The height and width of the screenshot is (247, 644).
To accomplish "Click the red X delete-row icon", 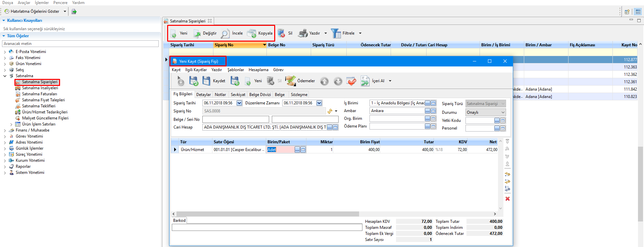I will [507, 199].
